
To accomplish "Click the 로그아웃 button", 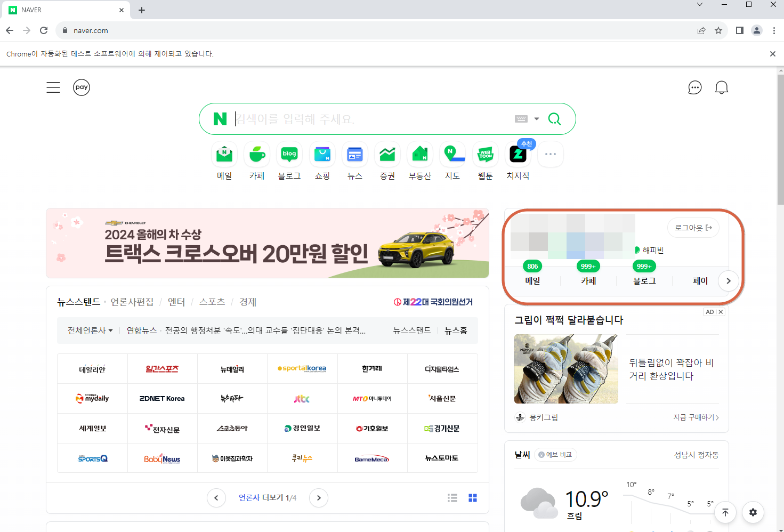I will pos(693,228).
